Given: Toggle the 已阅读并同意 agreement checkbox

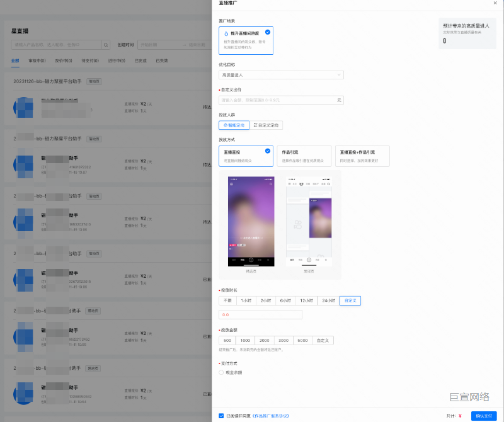Looking at the screenshot, I should click(x=221, y=416).
